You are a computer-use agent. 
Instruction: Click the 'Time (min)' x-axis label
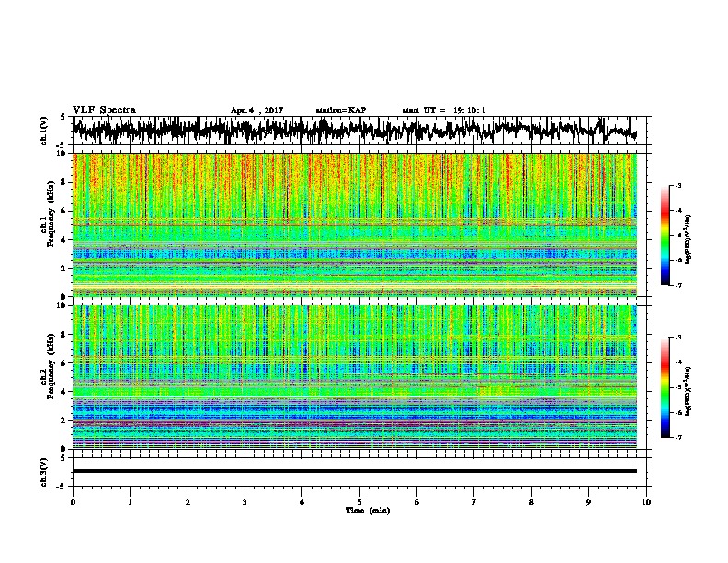pyautogui.click(x=368, y=511)
